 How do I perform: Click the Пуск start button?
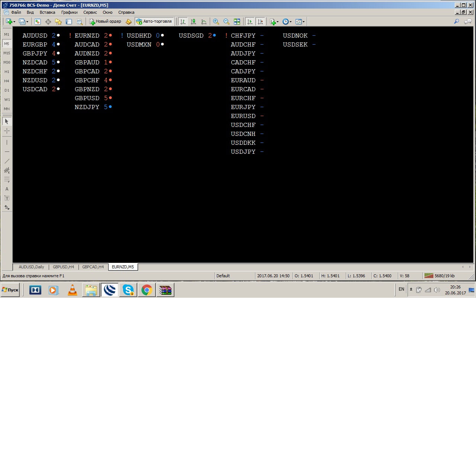(10, 290)
